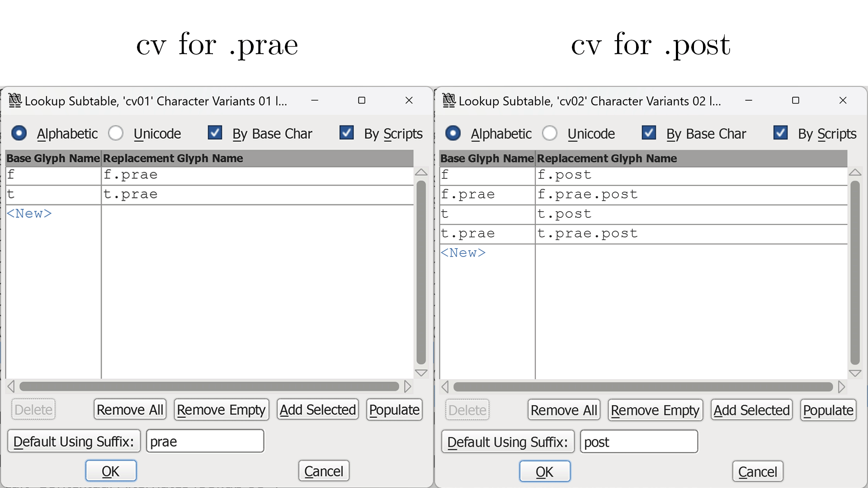This screenshot has height=488, width=868.
Task: Click left scroll arrow in cv01 window
Action: click(x=11, y=386)
